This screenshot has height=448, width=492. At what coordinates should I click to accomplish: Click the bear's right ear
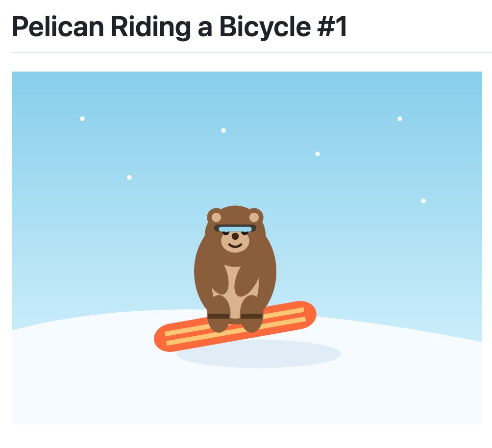pyautogui.click(x=254, y=217)
